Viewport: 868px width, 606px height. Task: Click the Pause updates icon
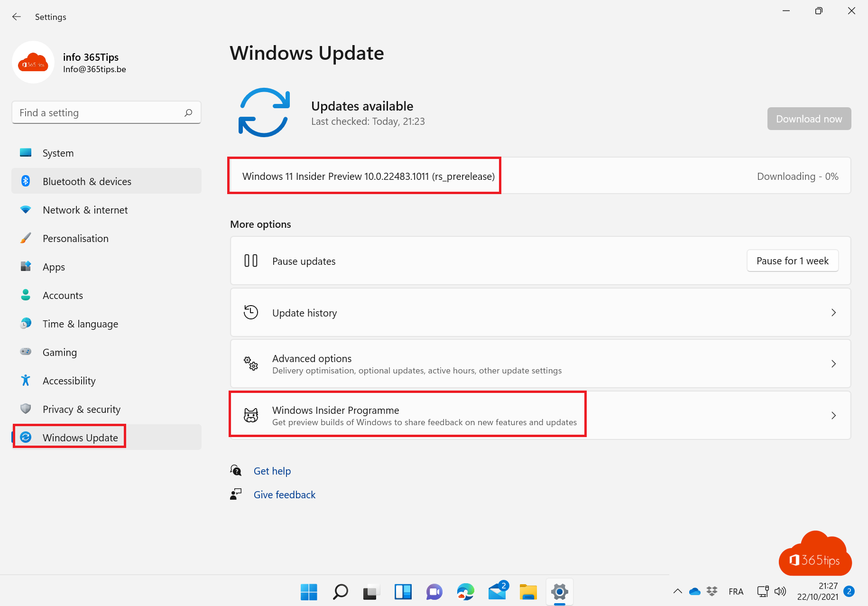(x=251, y=261)
